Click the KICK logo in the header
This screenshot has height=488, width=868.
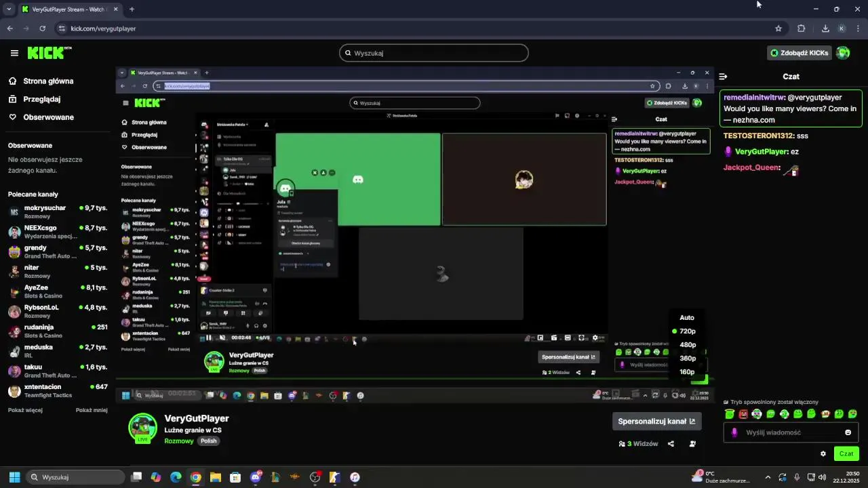[x=50, y=53]
